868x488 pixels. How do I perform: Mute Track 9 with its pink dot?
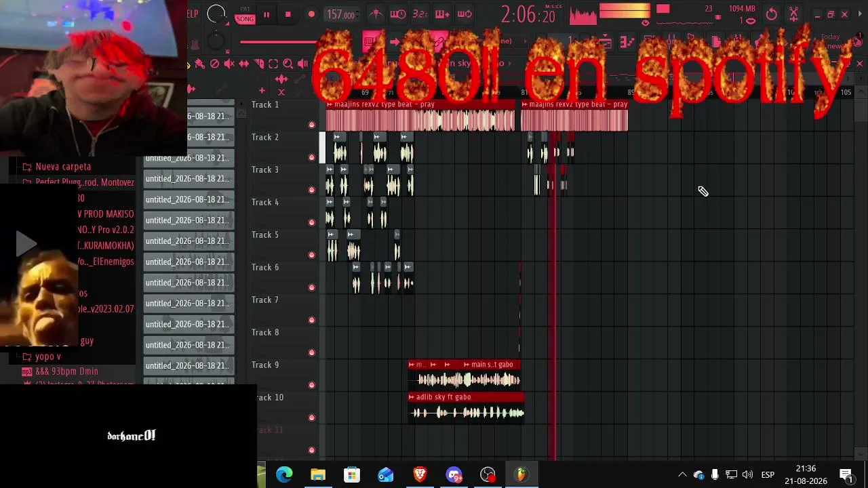[x=312, y=385]
